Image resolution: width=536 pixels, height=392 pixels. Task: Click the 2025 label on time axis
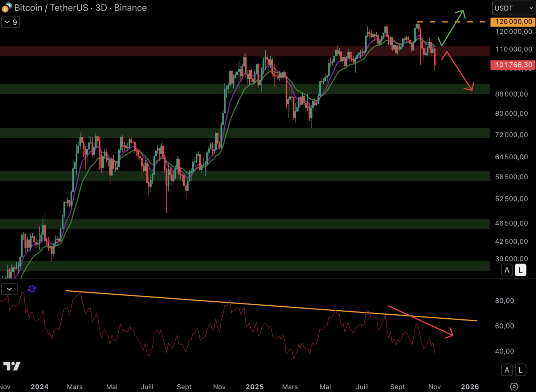click(254, 387)
